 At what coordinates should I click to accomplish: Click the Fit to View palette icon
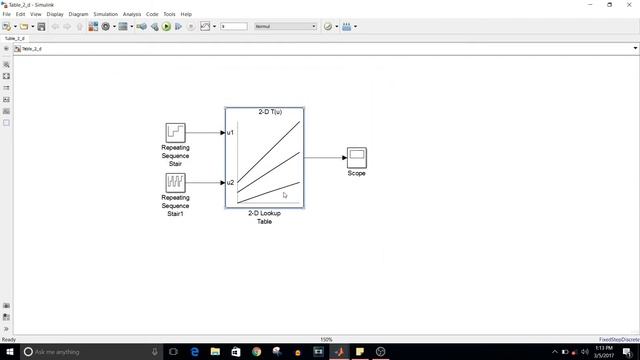[6, 76]
